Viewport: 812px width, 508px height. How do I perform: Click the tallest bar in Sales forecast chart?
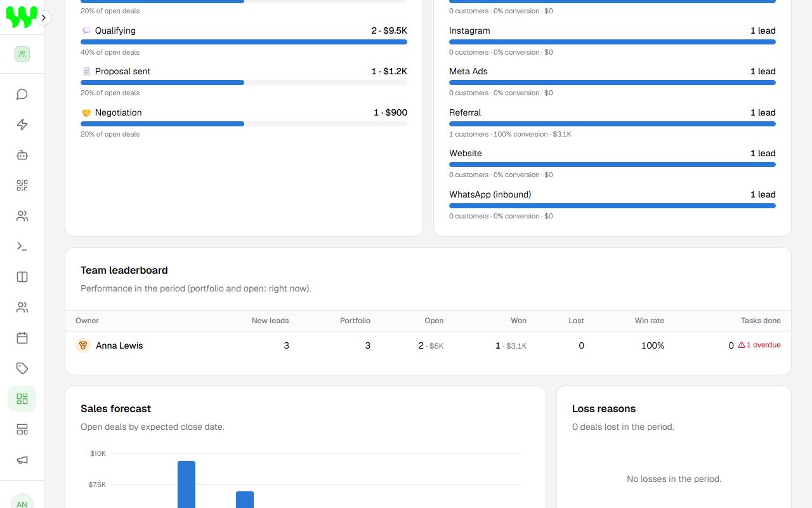(187, 485)
